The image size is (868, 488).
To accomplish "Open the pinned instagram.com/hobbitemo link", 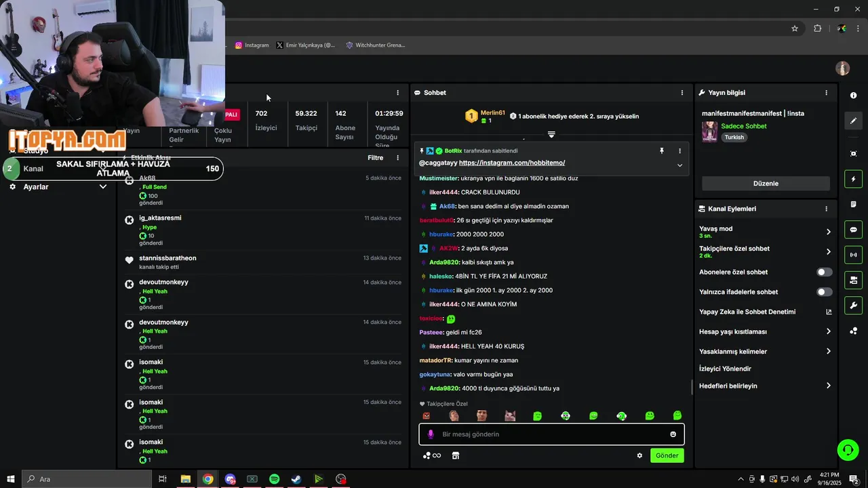I will click(x=512, y=163).
